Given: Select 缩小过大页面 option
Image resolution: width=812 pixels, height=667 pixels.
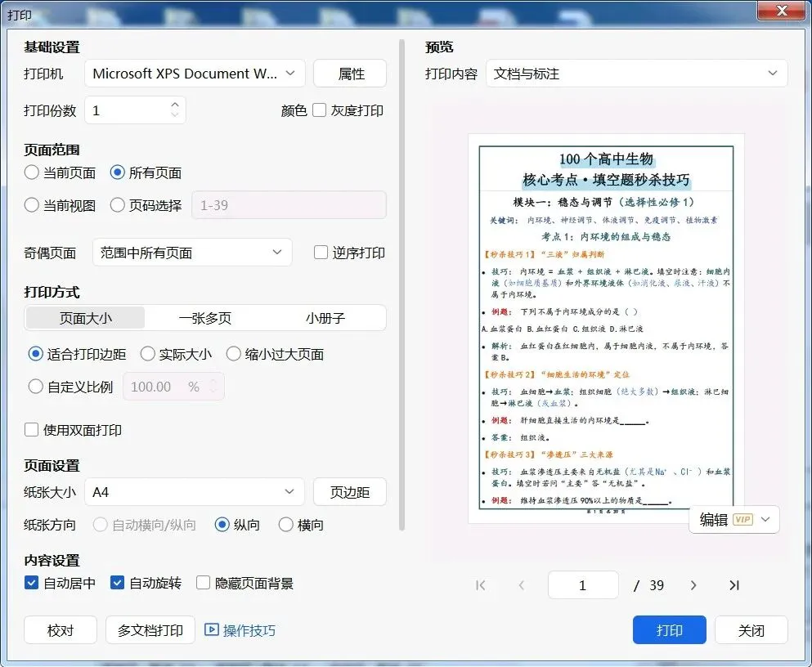Looking at the screenshot, I should click(x=234, y=354).
